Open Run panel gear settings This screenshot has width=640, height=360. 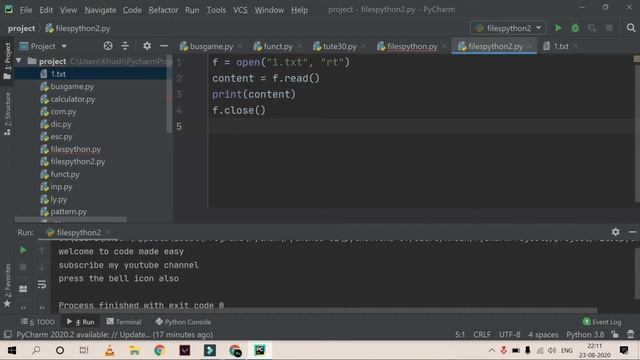click(x=615, y=232)
